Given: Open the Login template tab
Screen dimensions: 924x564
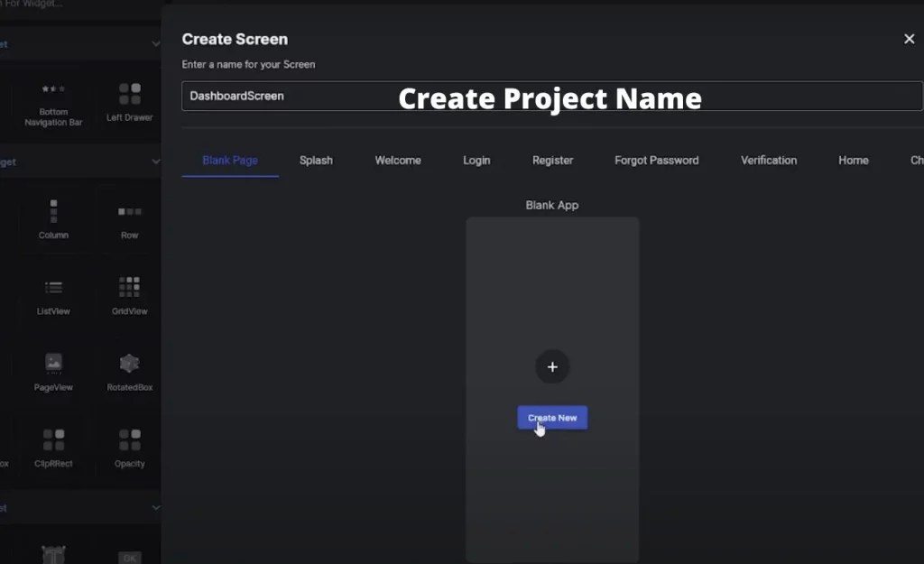Looking at the screenshot, I should pos(477,160).
